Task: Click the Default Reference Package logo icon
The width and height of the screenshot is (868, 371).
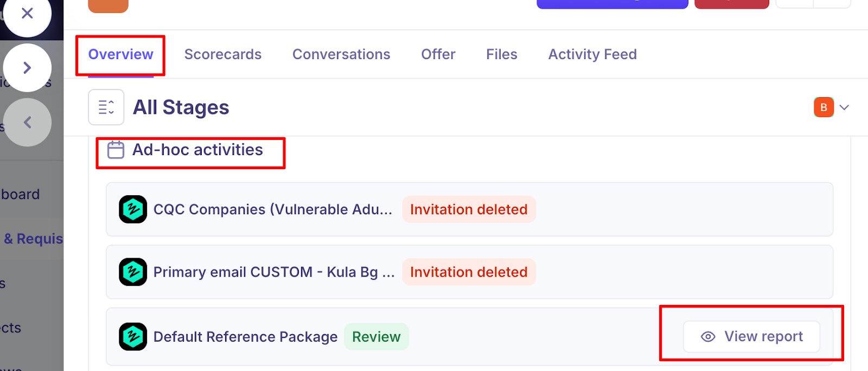Action: tap(133, 337)
